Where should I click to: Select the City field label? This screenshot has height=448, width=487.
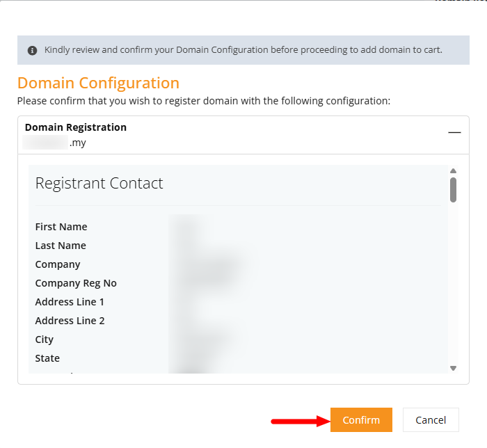pyautogui.click(x=45, y=339)
